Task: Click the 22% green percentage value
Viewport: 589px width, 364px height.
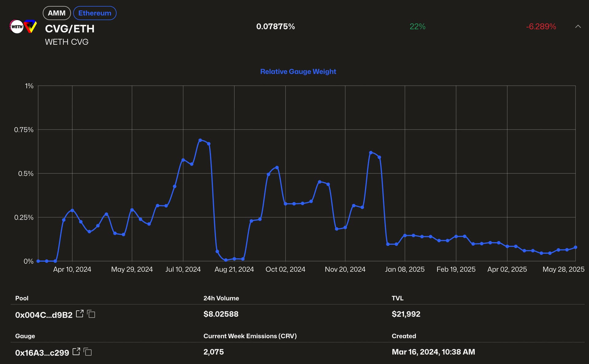Action: 418,27
